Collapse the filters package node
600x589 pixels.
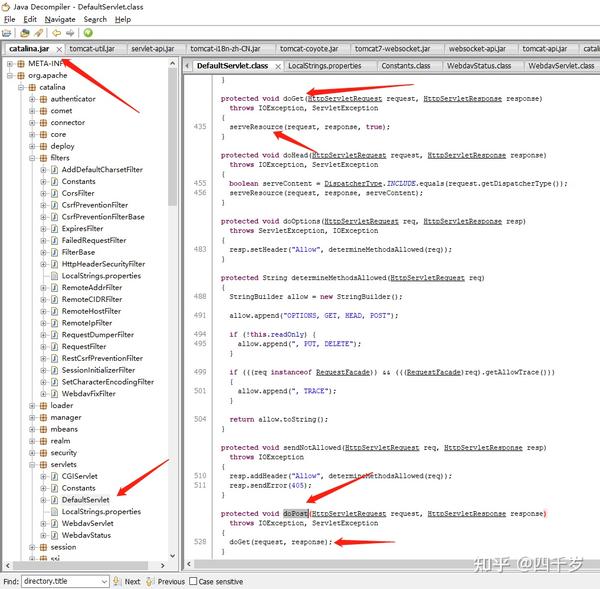[32, 158]
